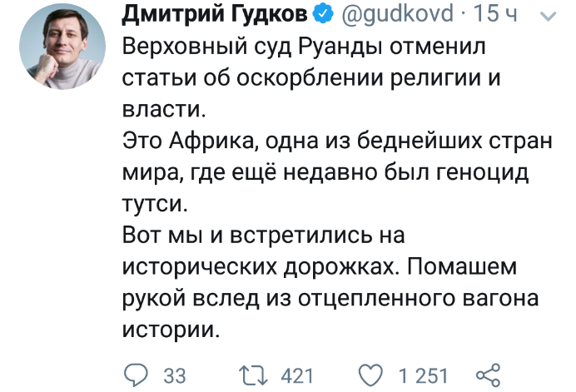576x392 pixels.
Task: Click the blue verified badge
Action: coord(322,14)
